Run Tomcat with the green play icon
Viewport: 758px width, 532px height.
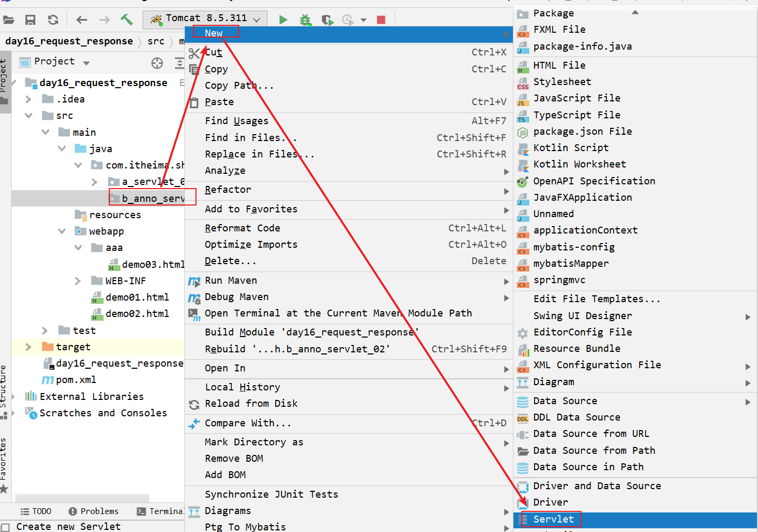click(x=283, y=20)
